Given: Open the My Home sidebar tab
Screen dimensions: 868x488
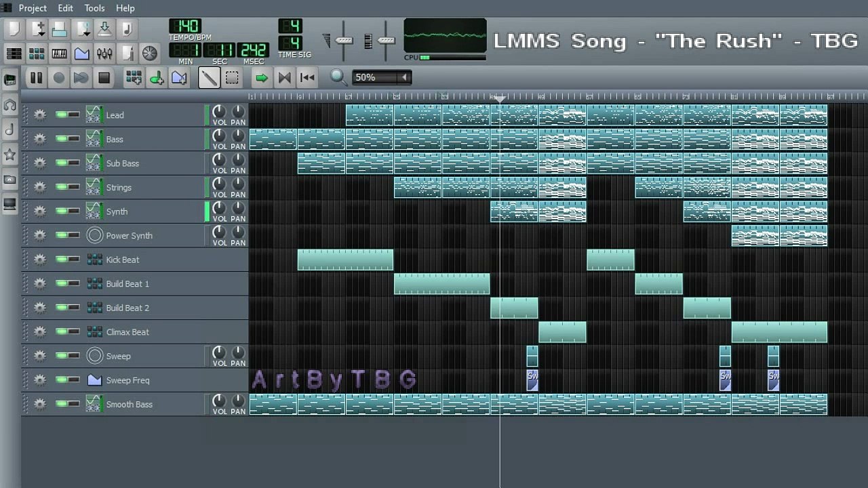Looking at the screenshot, I should (x=10, y=180).
